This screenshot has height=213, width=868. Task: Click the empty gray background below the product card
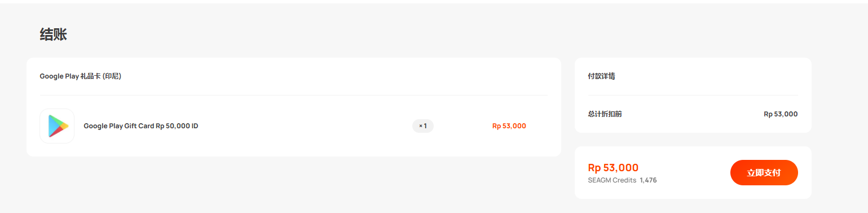pos(293,184)
